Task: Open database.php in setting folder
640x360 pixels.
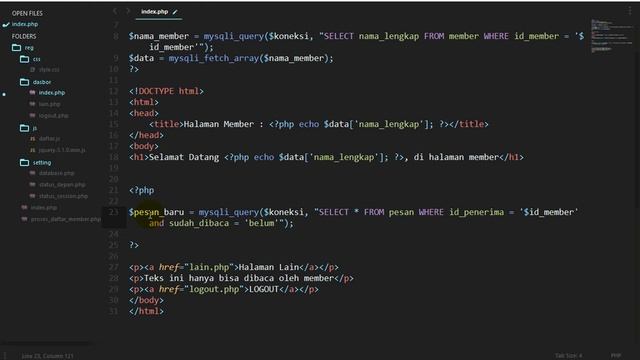Action: point(57,173)
